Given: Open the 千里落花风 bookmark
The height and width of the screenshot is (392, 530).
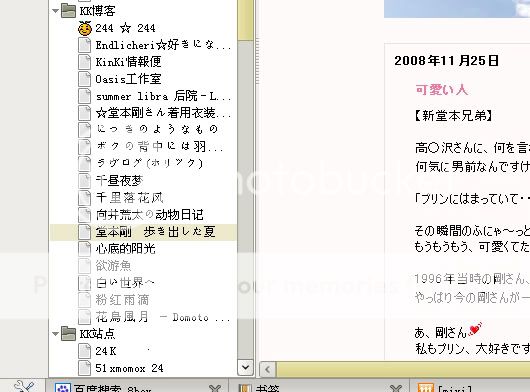Looking at the screenshot, I should tap(129, 198).
